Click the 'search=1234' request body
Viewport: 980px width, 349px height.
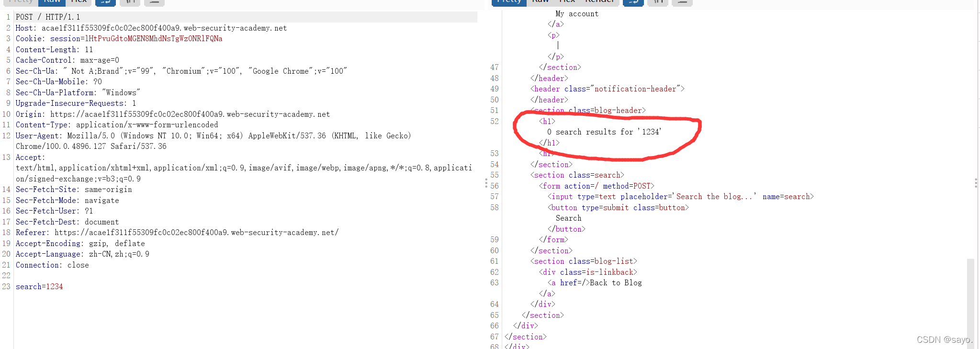pos(39,287)
